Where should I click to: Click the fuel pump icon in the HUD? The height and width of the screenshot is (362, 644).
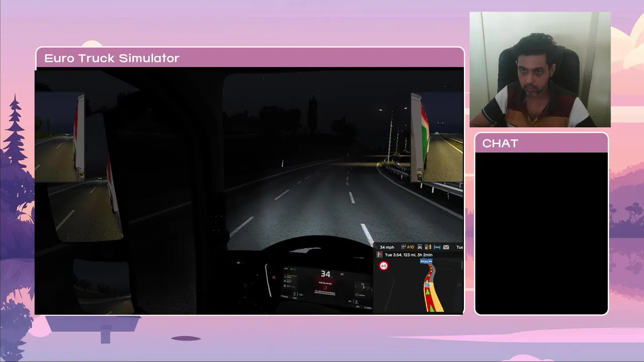427,247
